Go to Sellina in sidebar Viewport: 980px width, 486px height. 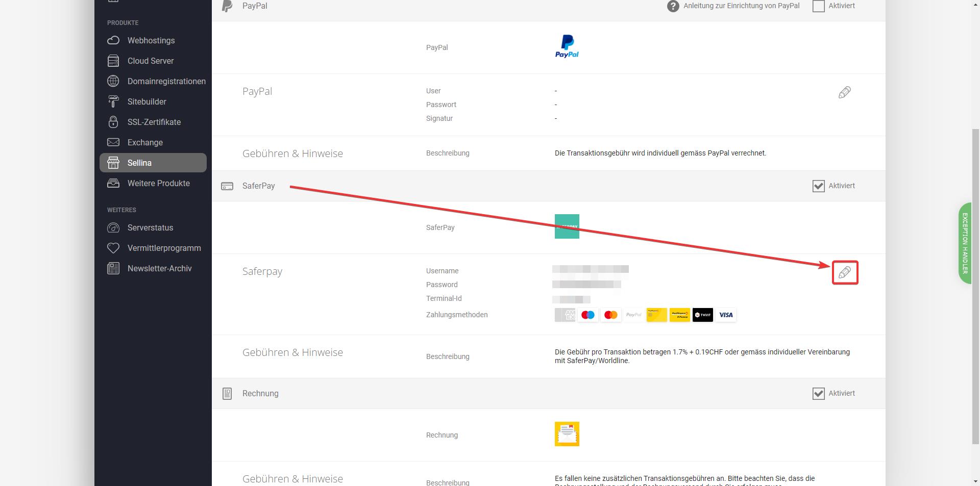coord(153,163)
